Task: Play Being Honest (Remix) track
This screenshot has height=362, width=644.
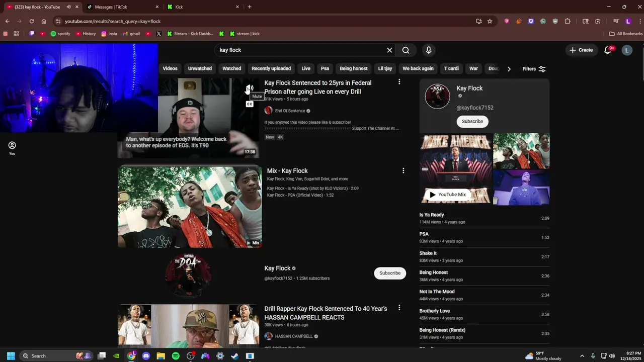Action: pos(484,333)
